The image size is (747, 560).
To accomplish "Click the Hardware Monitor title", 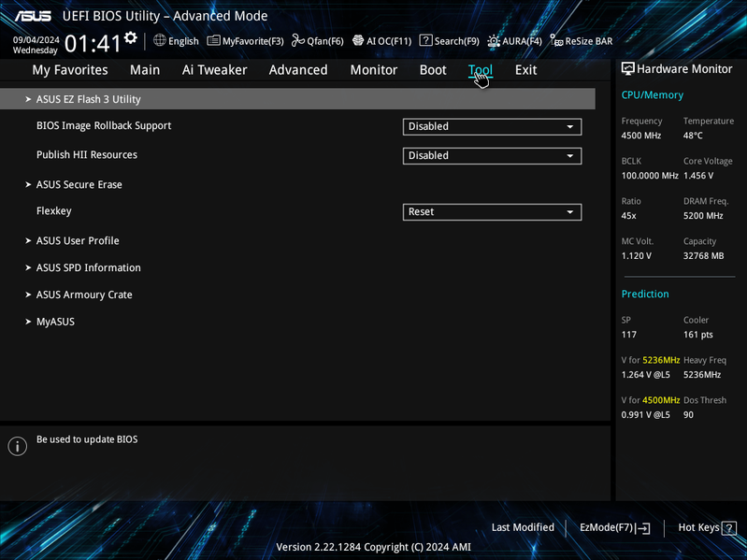I will 684,69.
